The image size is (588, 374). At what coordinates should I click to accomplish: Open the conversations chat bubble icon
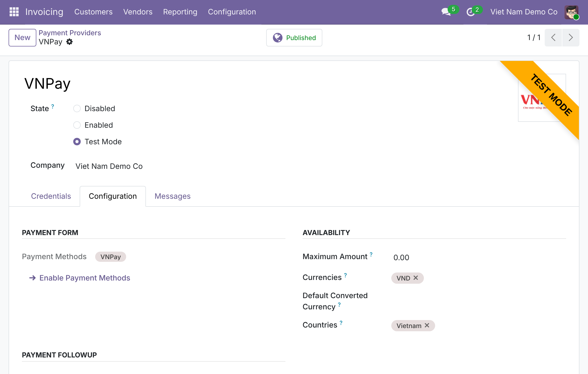pyautogui.click(x=446, y=12)
